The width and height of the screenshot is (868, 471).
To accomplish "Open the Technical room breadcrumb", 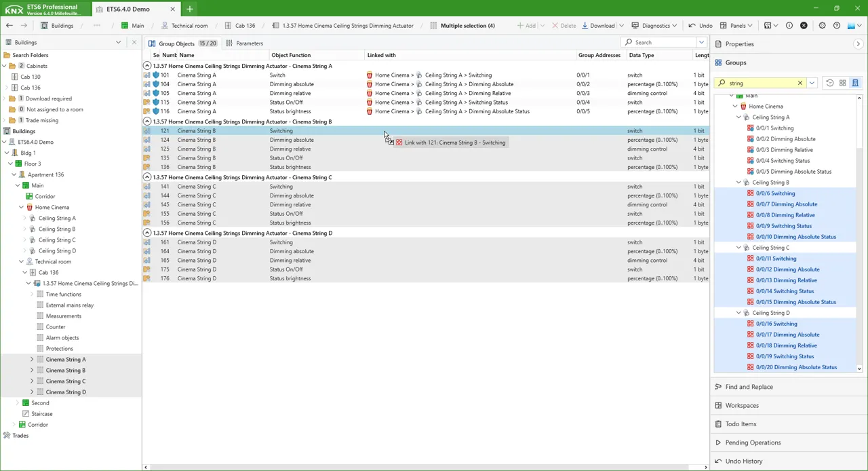I will pos(184,26).
